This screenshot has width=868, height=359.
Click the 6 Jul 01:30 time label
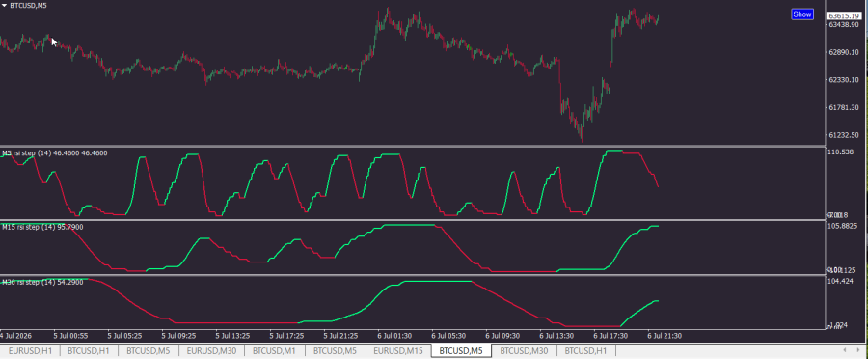coord(395,336)
